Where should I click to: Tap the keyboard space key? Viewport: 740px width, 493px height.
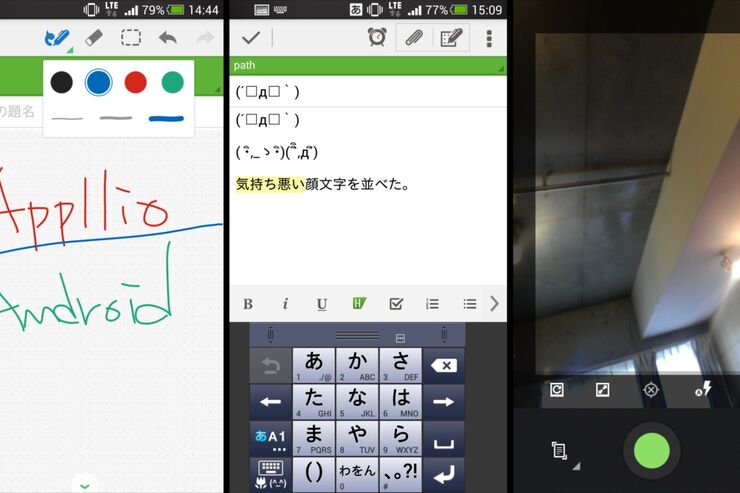point(444,438)
